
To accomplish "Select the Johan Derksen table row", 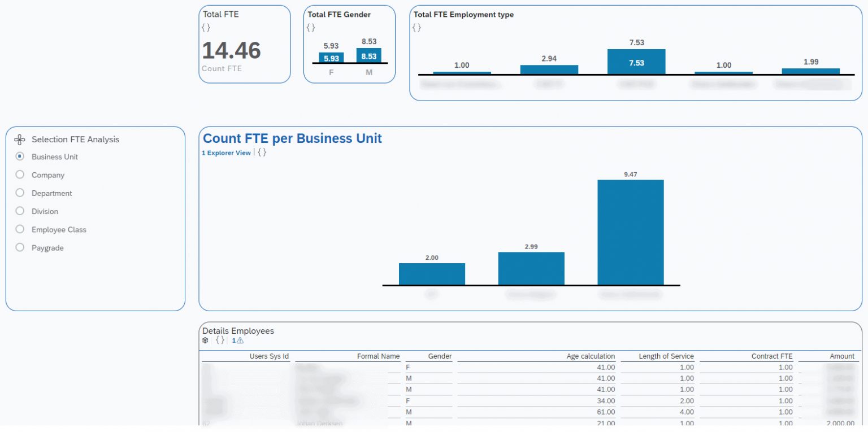I will coord(339,423).
